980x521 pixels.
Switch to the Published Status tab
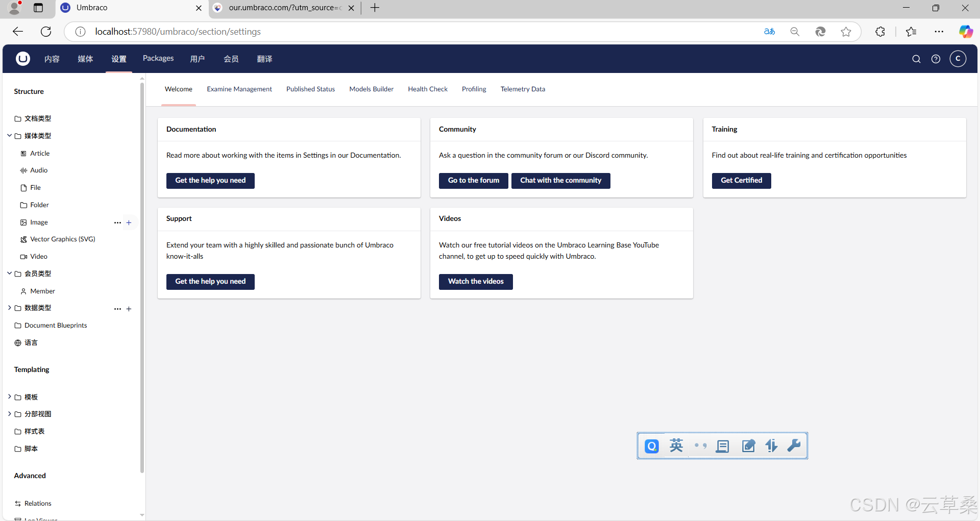tap(310, 89)
